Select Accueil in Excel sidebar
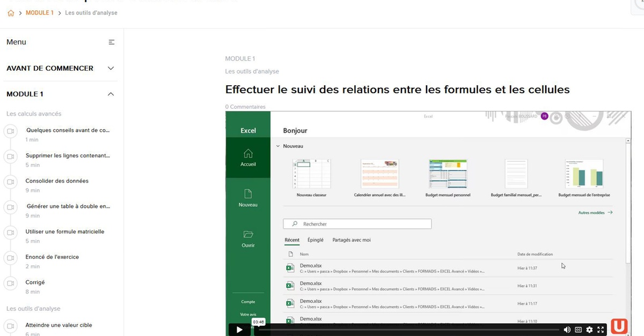Image resolution: width=644 pixels, height=336 pixels. coord(248,158)
